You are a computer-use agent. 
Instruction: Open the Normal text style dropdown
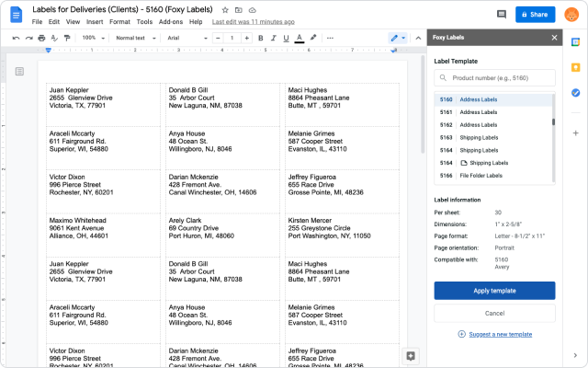pos(136,38)
